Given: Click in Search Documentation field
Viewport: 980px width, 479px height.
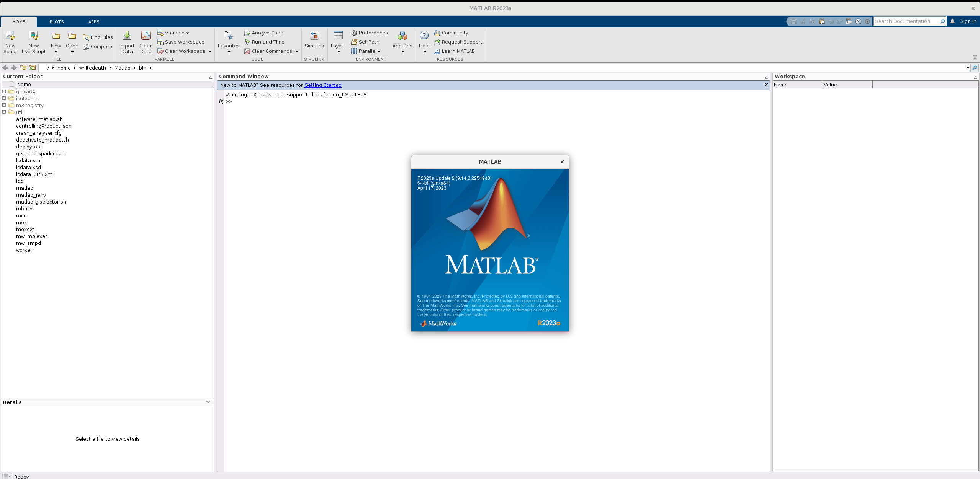Looking at the screenshot, I should (x=906, y=21).
